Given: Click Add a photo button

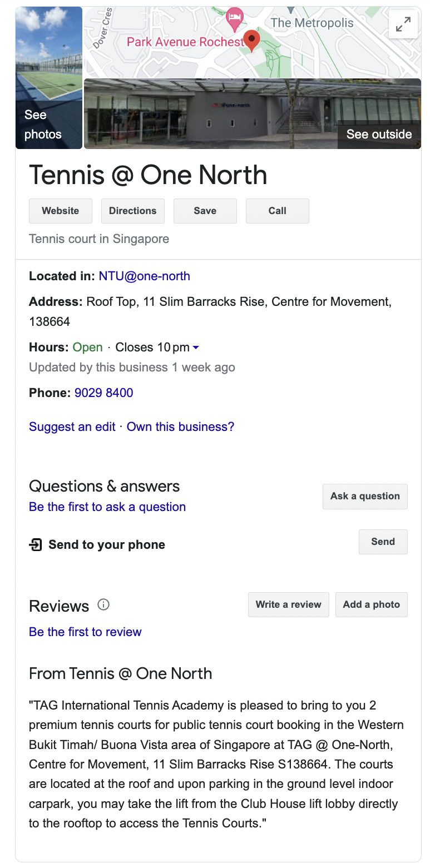Looking at the screenshot, I should tap(371, 604).
